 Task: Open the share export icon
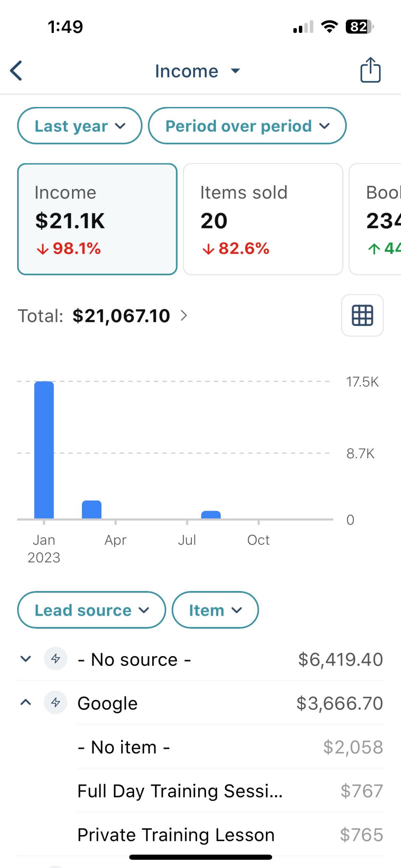370,70
